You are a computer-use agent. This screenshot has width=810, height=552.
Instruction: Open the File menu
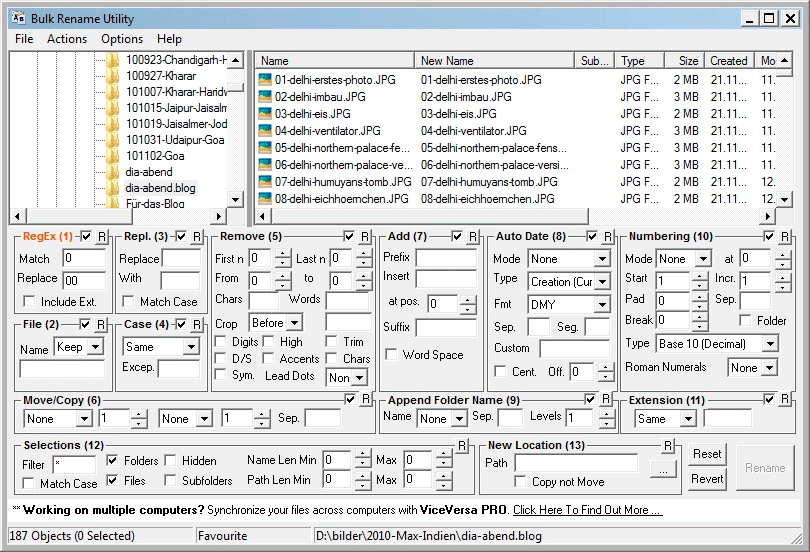pyautogui.click(x=24, y=39)
